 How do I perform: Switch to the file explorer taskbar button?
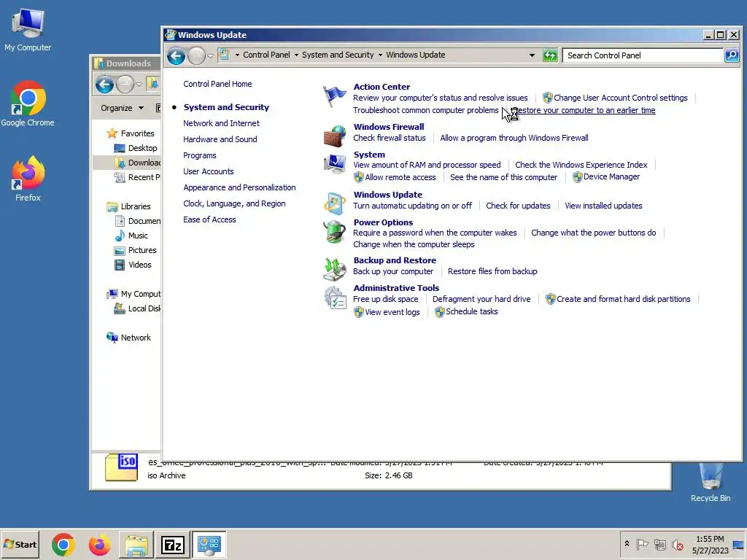pyautogui.click(x=136, y=545)
